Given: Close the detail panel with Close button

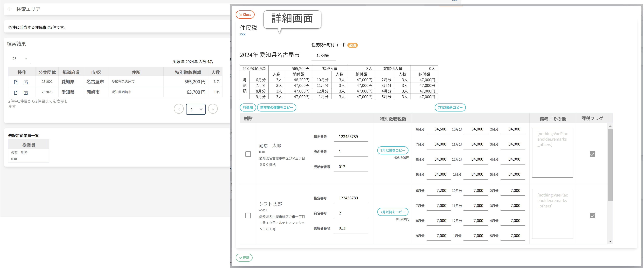Looking at the screenshot, I should click(x=245, y=15).
